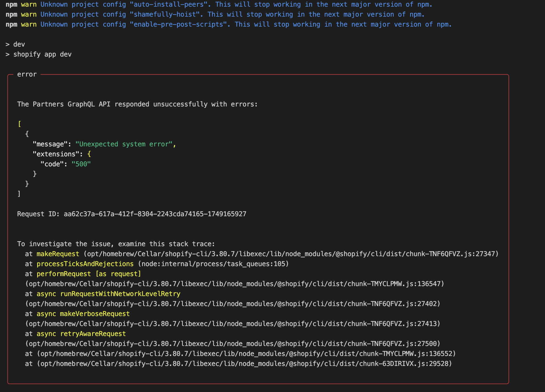Click the "shopify app dev" command line

point(42,54)
